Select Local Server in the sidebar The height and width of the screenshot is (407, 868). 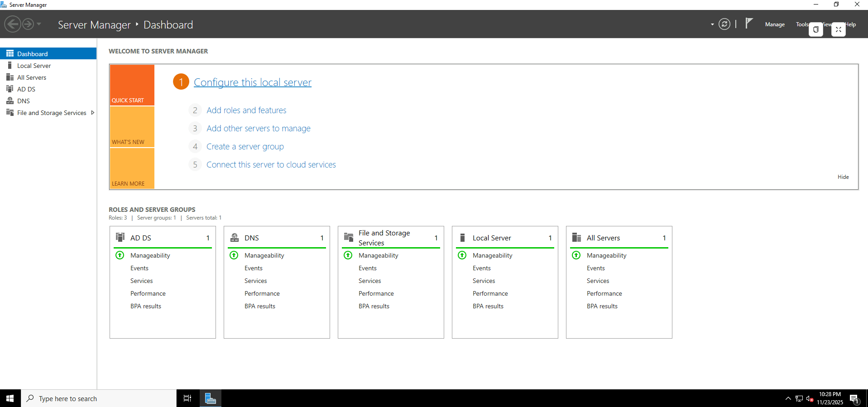(34, 66)
